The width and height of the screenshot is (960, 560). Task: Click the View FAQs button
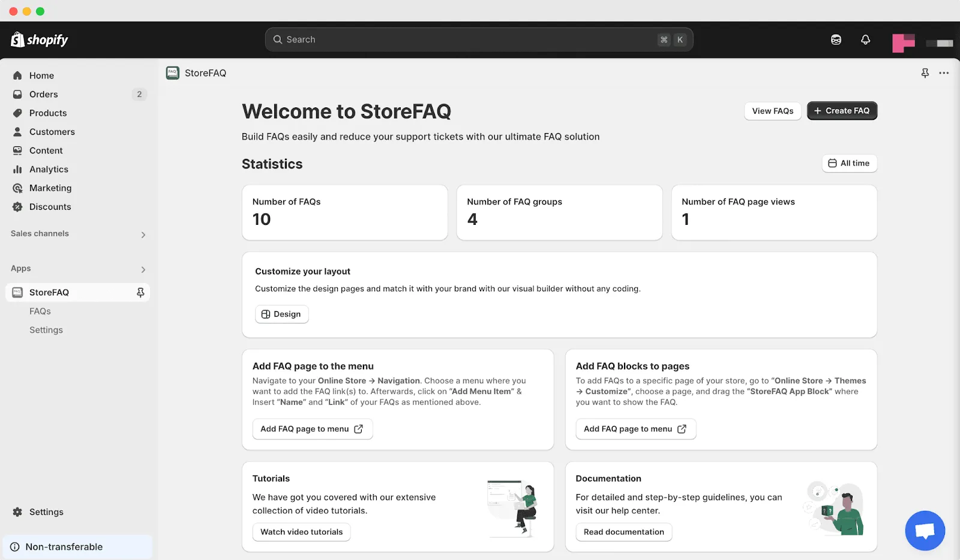(x=773, y=111)
